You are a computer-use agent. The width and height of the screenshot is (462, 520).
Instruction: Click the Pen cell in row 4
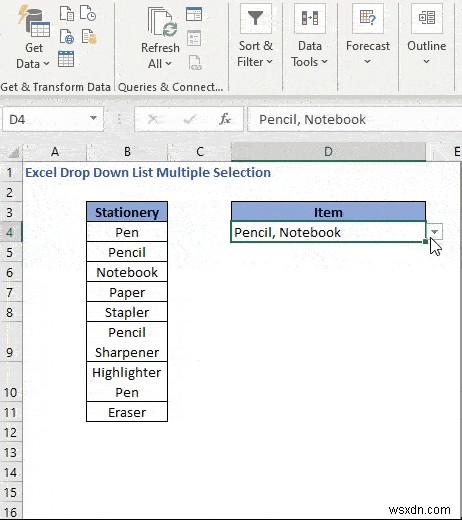[x=127, y=232]
